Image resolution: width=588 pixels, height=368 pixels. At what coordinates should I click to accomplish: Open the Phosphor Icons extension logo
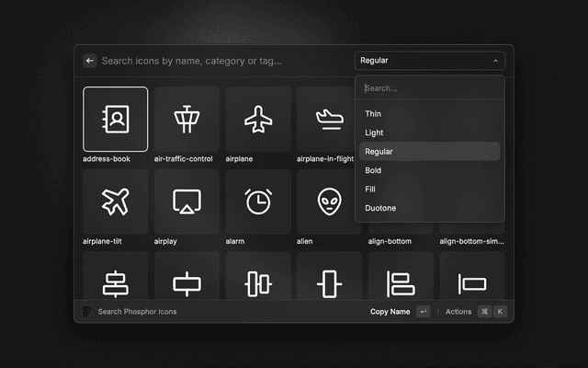86,312
